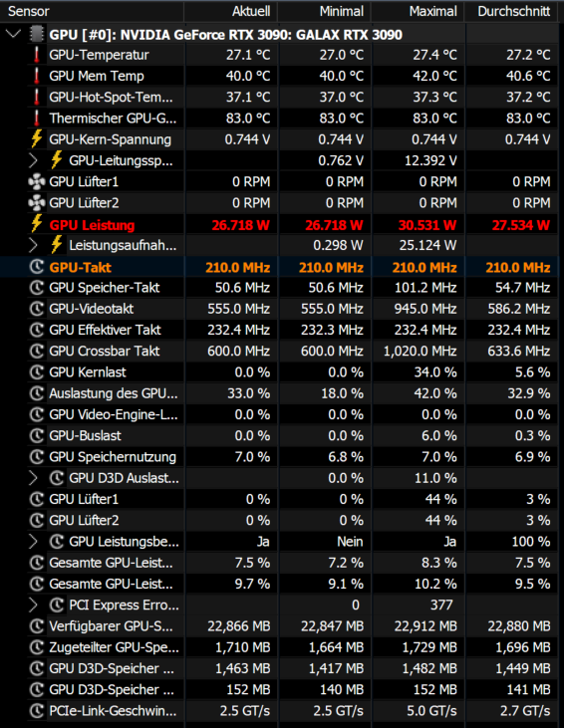The height and width of the screenshot is (728, 564).
Task: Click the 1,463 MB current D3D memory value
Action: (242, 668)
